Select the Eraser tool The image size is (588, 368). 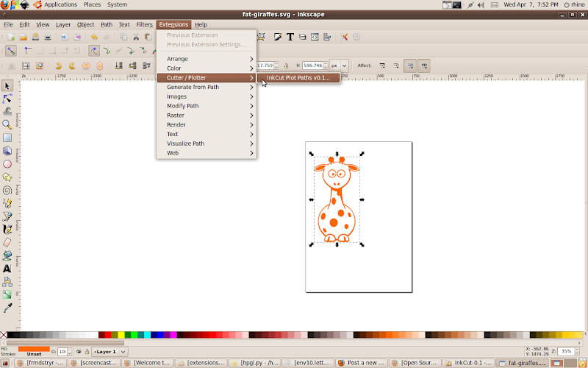(7, 243)
